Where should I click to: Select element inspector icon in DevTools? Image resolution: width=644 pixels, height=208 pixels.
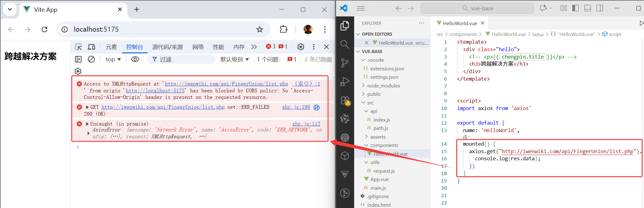78,47
